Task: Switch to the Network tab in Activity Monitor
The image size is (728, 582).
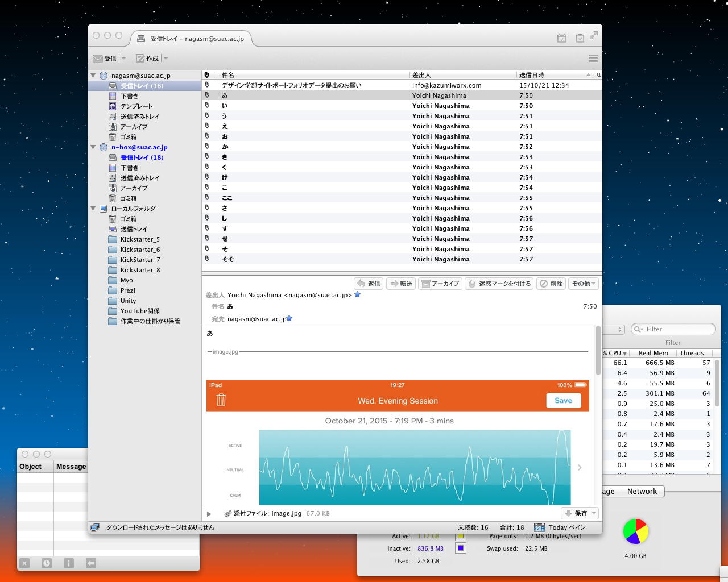Action: tap(642, 492)
